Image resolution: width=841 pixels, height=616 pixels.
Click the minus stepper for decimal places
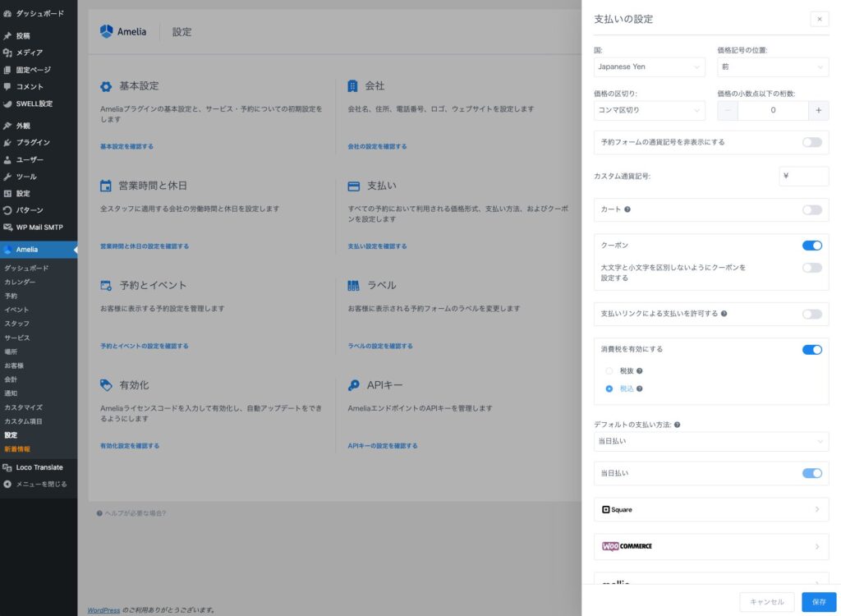pyautogui.click(x=728, y=110)
